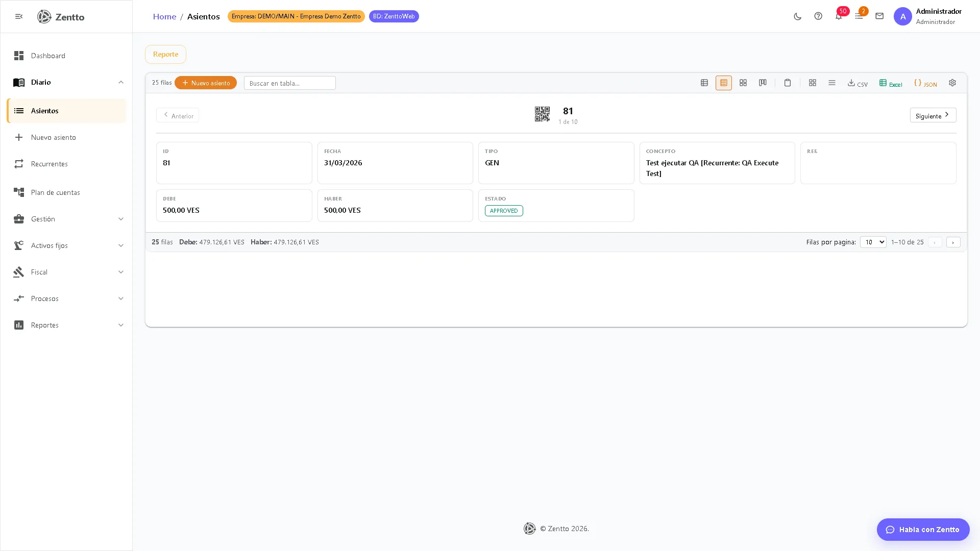Click the Debe value 500,00 VES
980x551 pixels.
[x=181, y=210]
